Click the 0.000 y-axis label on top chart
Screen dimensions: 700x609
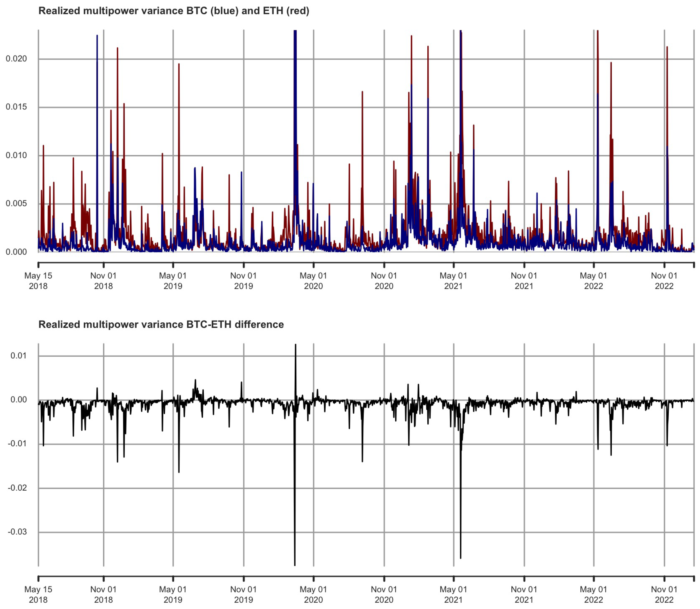coord(16,252)
